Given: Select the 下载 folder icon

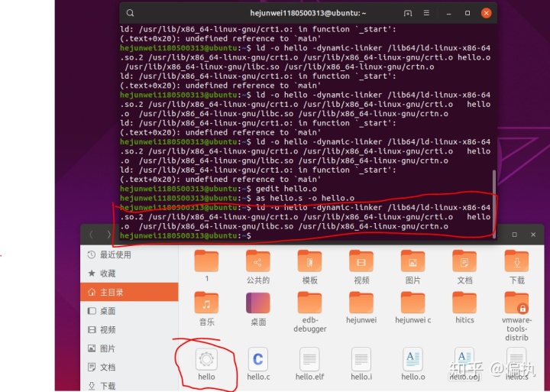Looking at the screenshot, I should pos(516,267).
